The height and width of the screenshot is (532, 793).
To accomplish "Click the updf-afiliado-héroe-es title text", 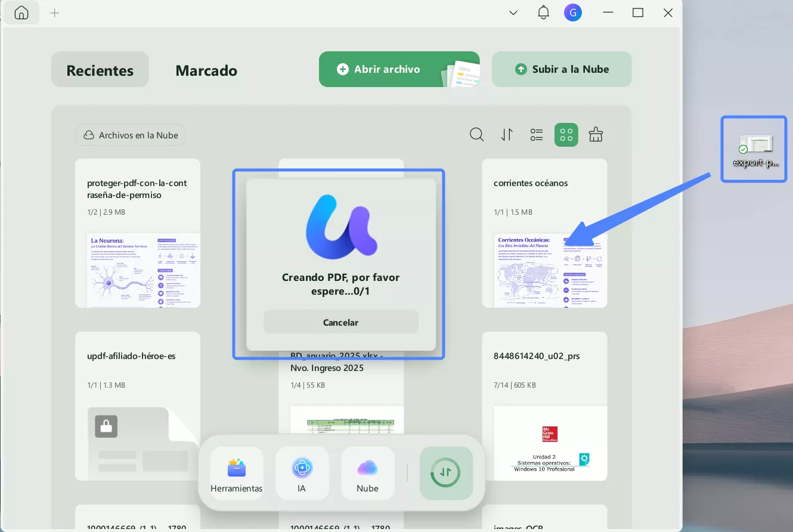I will [x=131, y=356].
